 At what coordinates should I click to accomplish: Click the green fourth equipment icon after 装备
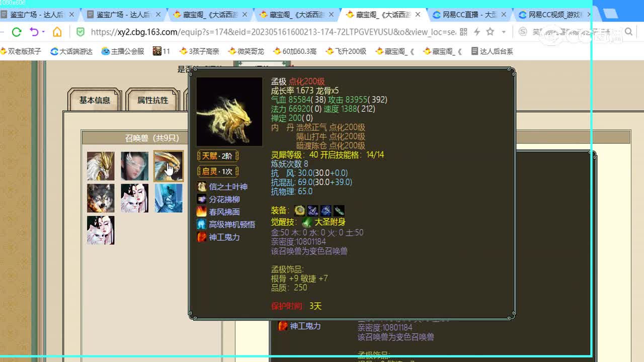click(x=339, y=210)
